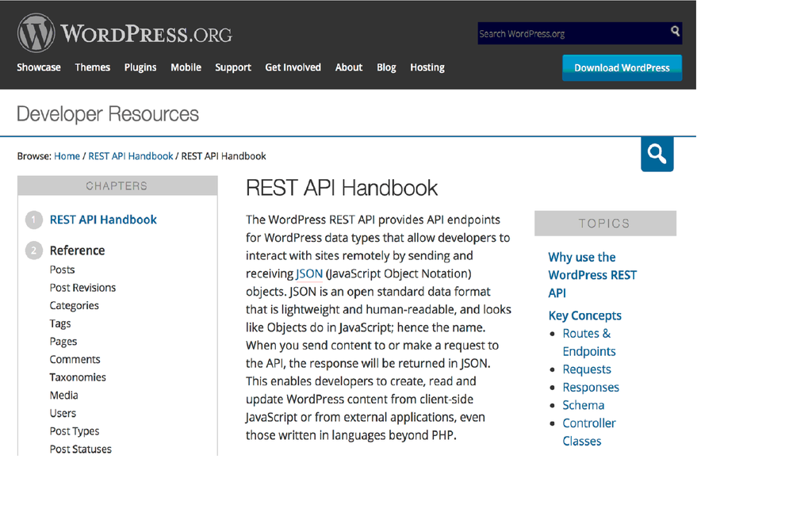Open Controller Classes topic link
Screen dimensions: 812x505
(589, 432)
